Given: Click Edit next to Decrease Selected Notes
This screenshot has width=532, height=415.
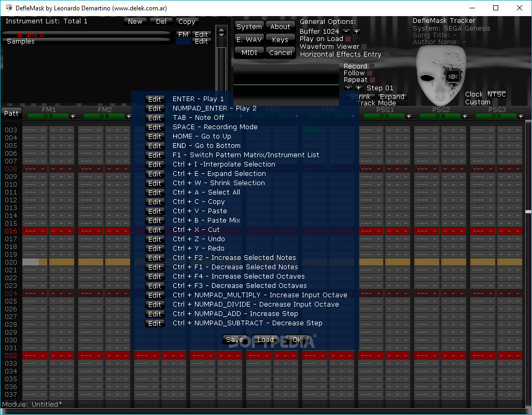Looking at the screenshot, I should pyautogui.click(x=155, y=267).
